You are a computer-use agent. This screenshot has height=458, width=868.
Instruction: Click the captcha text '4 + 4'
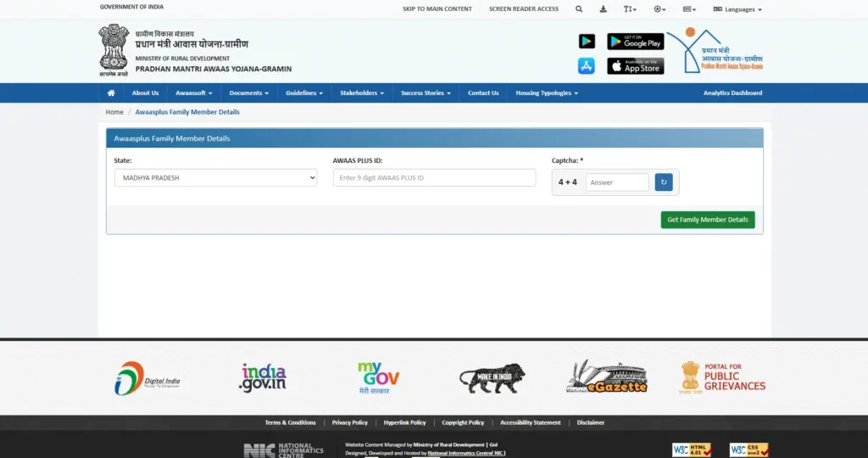point(567,182)
